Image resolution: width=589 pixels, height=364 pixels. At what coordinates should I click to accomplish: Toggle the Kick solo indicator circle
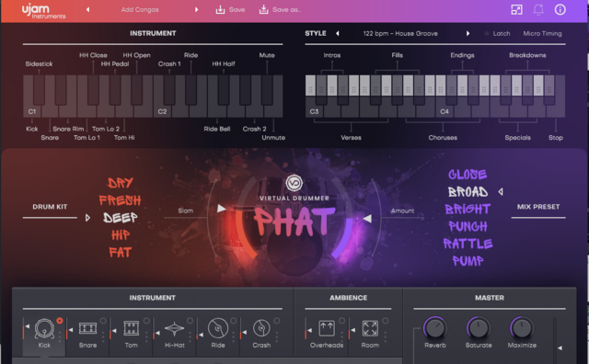tap(59, 321)
